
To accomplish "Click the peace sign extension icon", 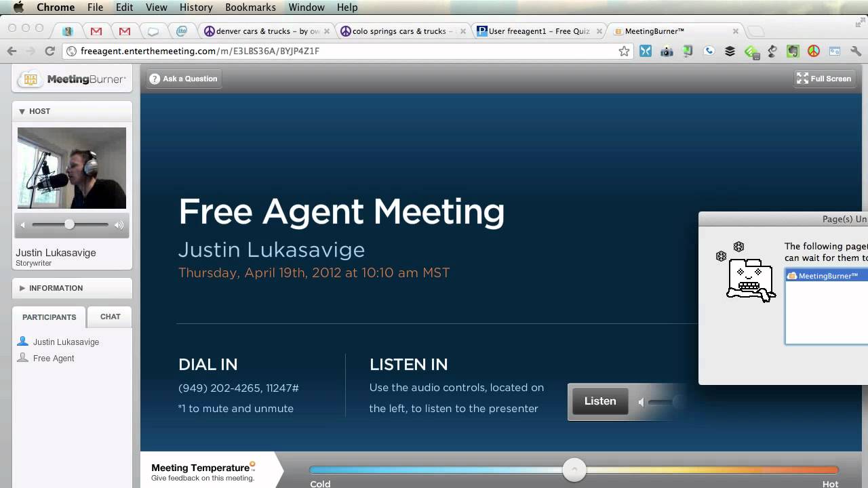I will point(814,51).
